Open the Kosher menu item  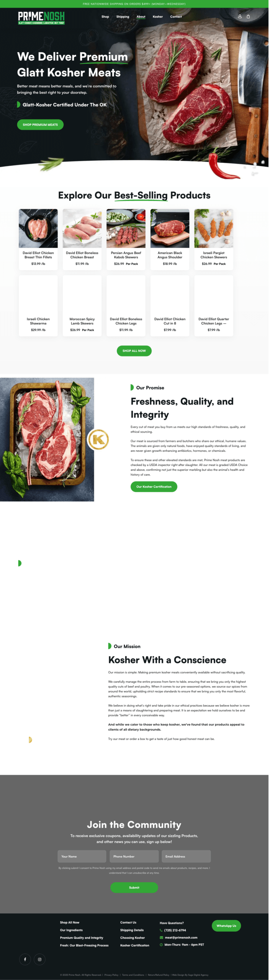[158, 16]
